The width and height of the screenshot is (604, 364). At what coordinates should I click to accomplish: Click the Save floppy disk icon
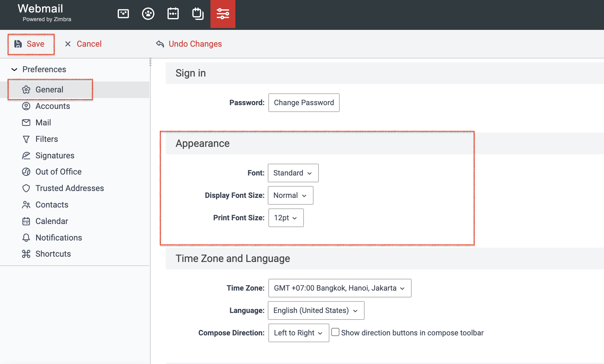(18, 44)
